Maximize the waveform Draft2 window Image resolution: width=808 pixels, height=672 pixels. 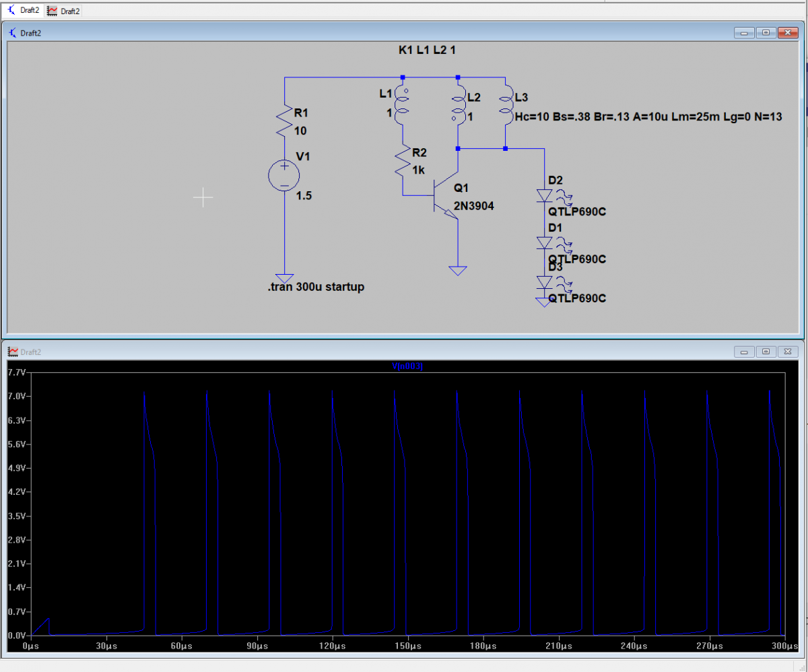766,351
